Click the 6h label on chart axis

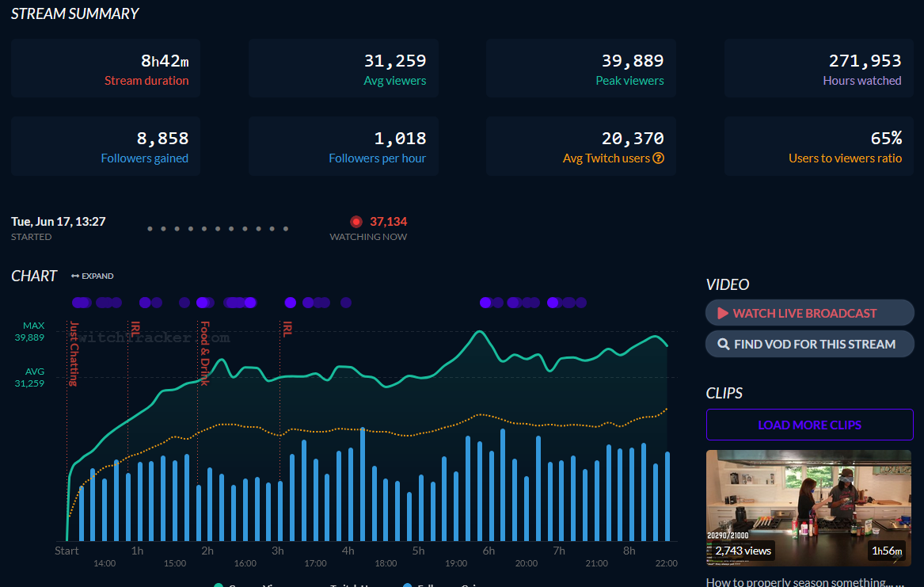pos(489,551)
